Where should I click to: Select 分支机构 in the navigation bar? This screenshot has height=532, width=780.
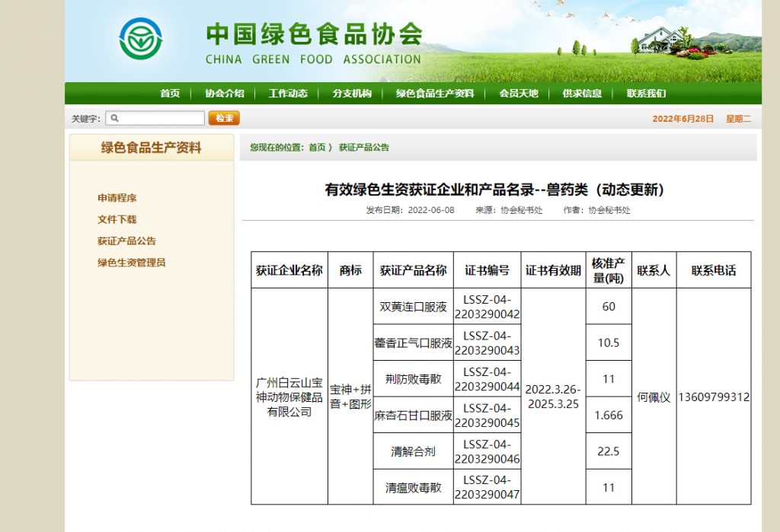352,94
